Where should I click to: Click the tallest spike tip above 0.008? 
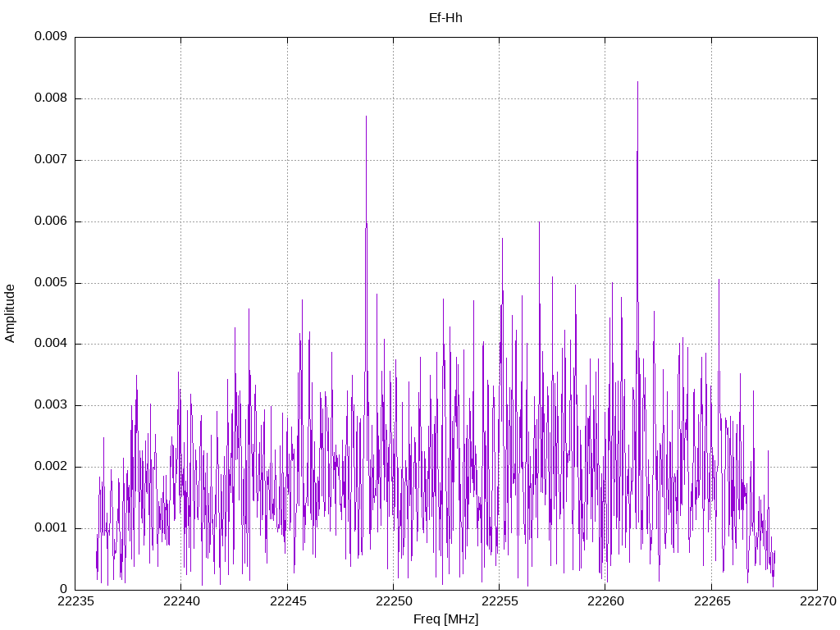(637, 82)
